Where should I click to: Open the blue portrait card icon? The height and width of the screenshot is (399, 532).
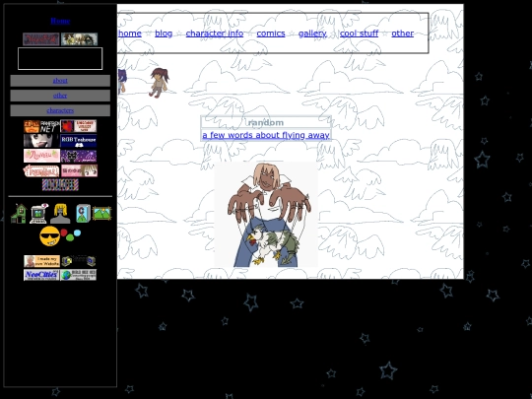tap(83, 214)
